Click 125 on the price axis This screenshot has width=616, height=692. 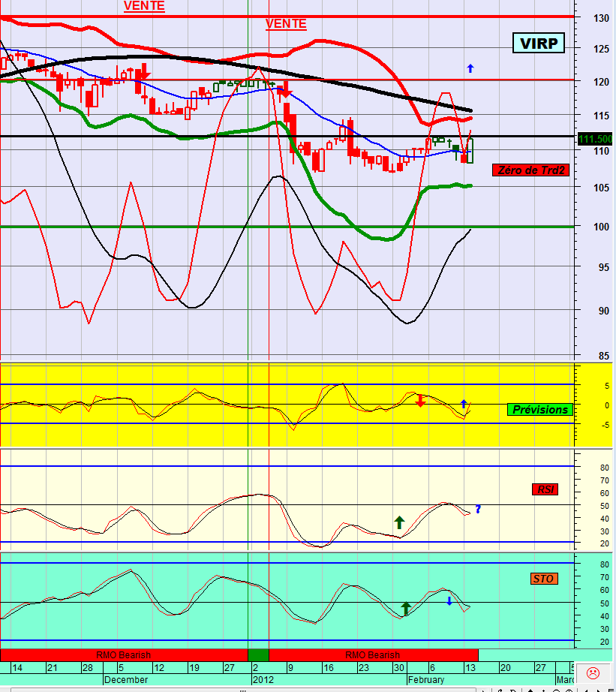[x=602, y=49]
